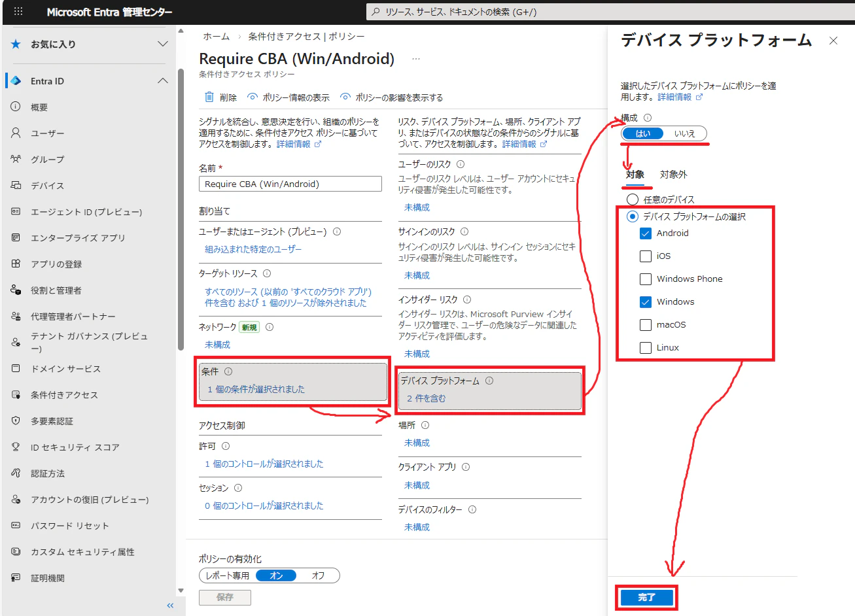Open アカウントの復旧 (プレビュー) in sidebar
The width and height of the screenshot is (855, 616).
90,500
